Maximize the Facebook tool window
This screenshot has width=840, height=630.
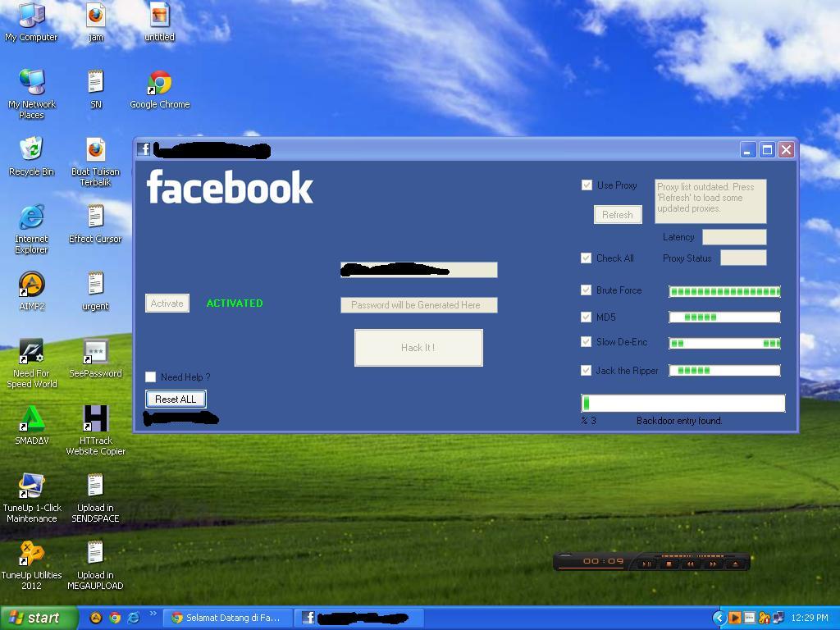tap(767, 149)
